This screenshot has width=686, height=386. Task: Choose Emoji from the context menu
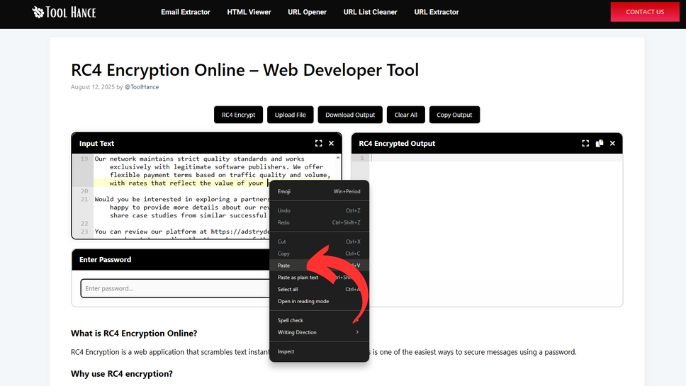319,191
